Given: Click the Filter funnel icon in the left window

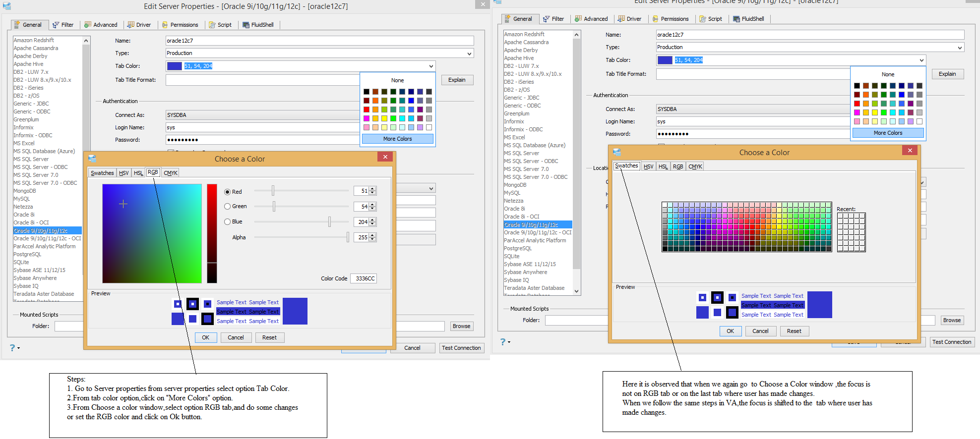Looking at the screenshot, I should (x=56, y=25).
